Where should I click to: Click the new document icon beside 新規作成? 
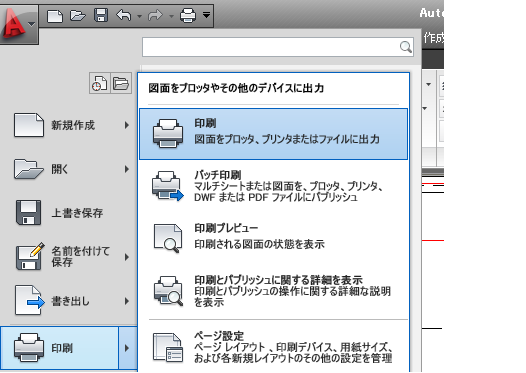29,125
